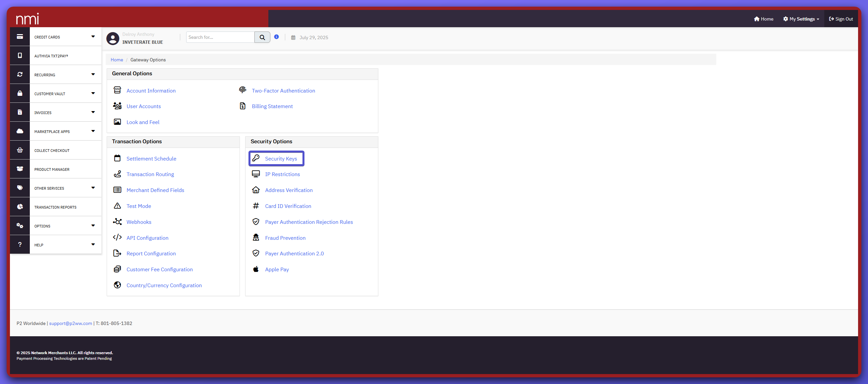Screen dimensions: 868x384
Task: Click the support@p2ww.com email link
Action: (71, 323)
